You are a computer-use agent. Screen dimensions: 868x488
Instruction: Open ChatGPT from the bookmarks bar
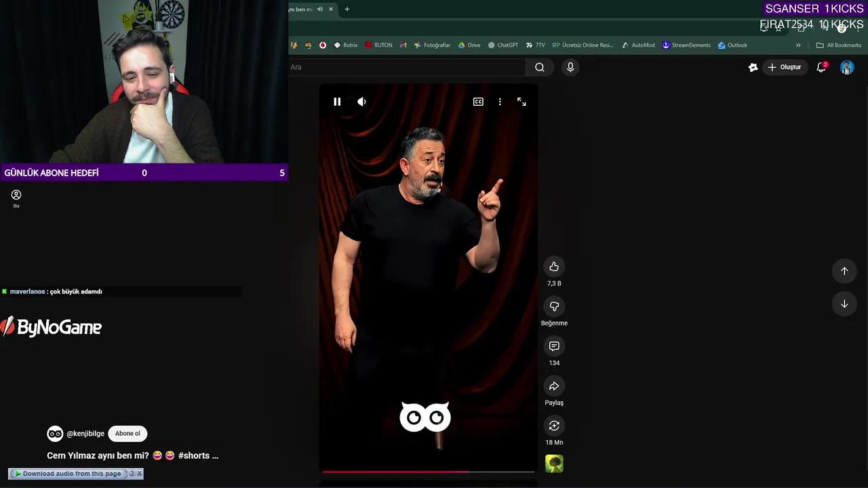[505, 45]
